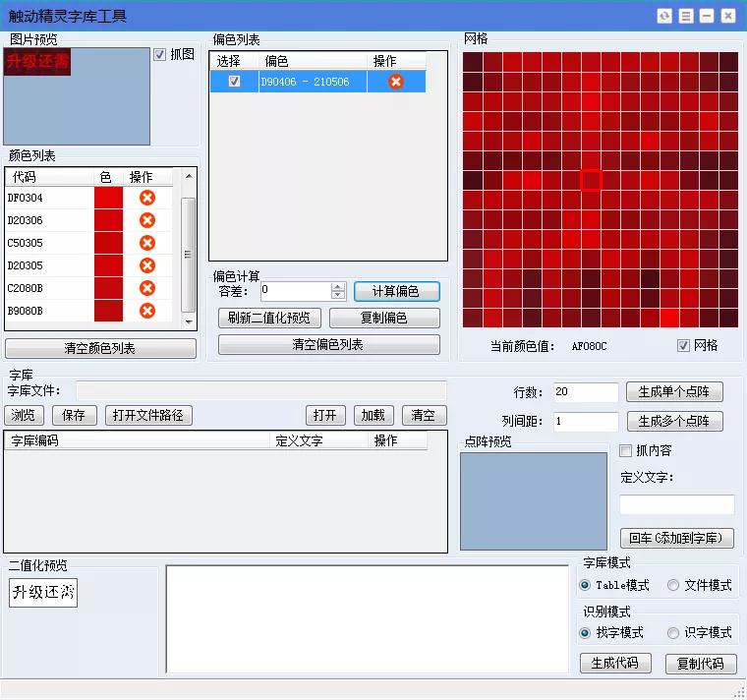Select the Table模式 radio button
The width and height of the screenshot is (747, 700).
[x=585, y=585]
